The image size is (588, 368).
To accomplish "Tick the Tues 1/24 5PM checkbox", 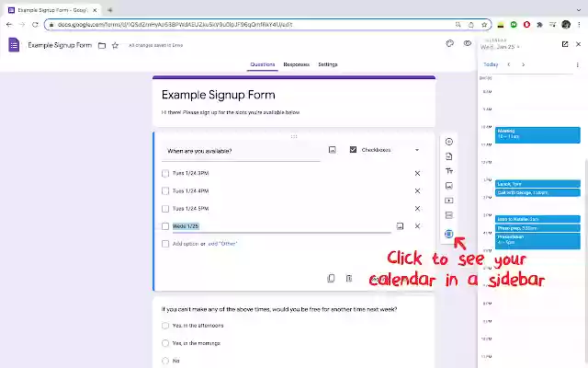I will pyautogui.click(x=165, y=209).
